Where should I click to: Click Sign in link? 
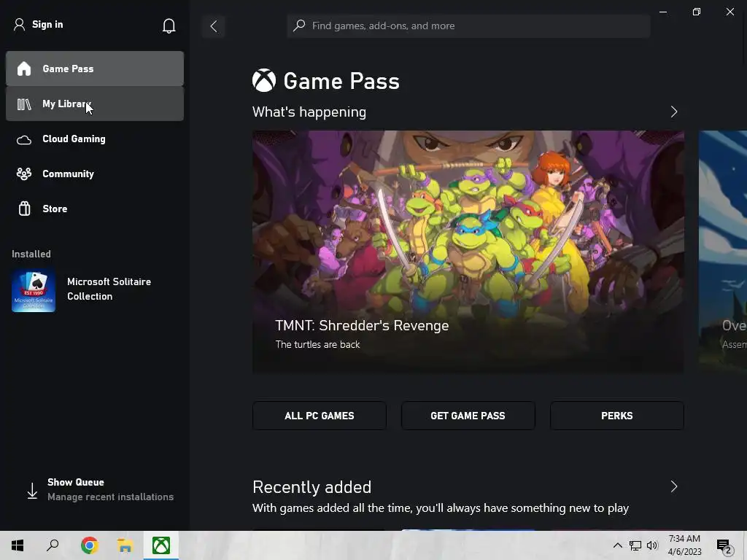click(x=47, y=24)
